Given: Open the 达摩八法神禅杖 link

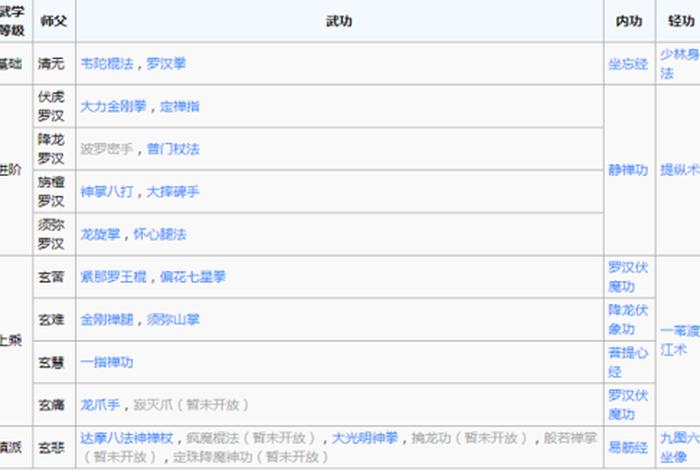Looking at the screenshot, I should pyautogui.click(x=127, y=438).
